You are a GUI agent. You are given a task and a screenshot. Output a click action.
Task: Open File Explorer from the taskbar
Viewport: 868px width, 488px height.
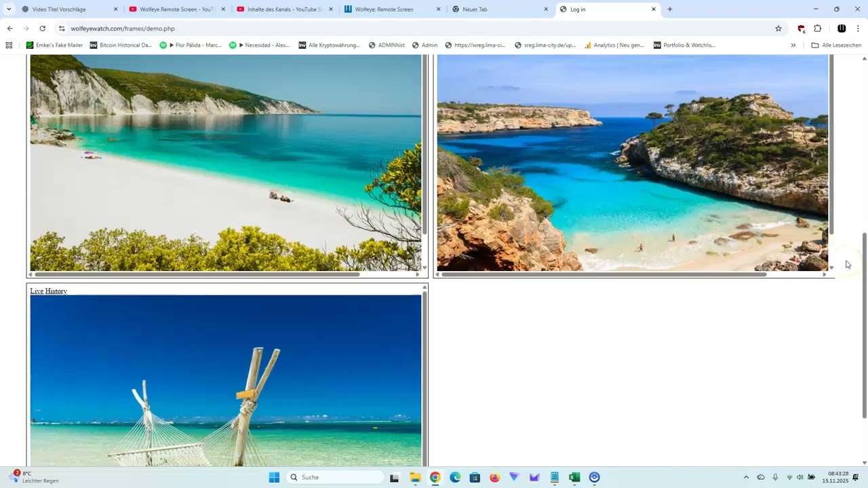415,477
